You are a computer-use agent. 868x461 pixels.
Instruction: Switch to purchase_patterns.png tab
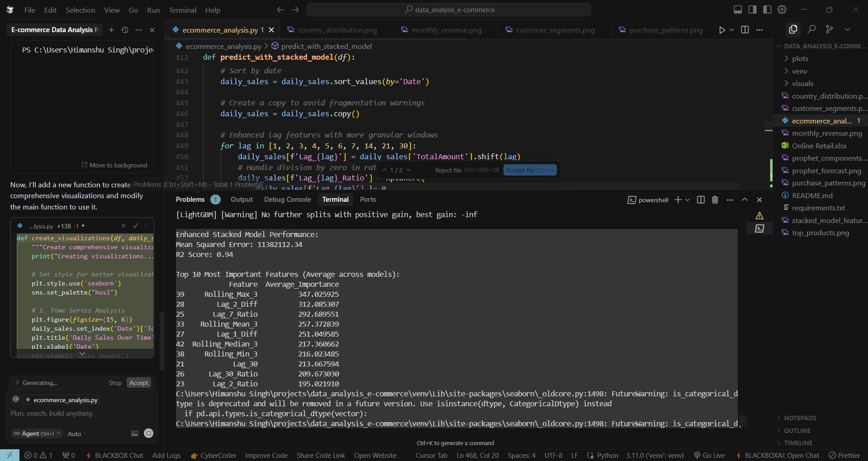click(x=666, y=30)
